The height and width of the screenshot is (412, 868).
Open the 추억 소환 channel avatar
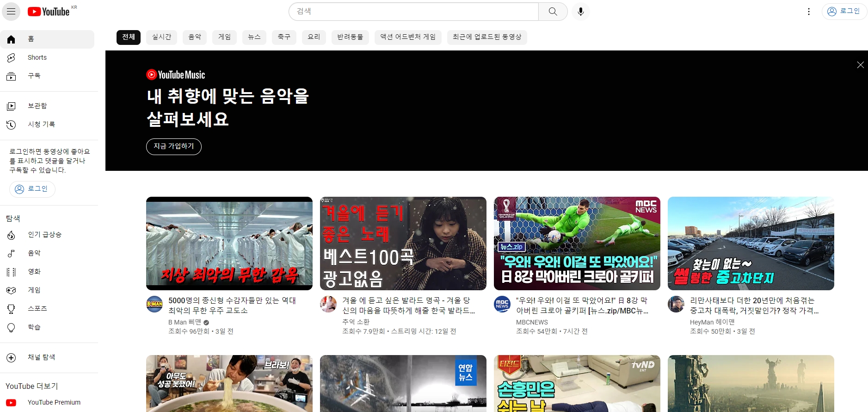(x=328, y=304)
